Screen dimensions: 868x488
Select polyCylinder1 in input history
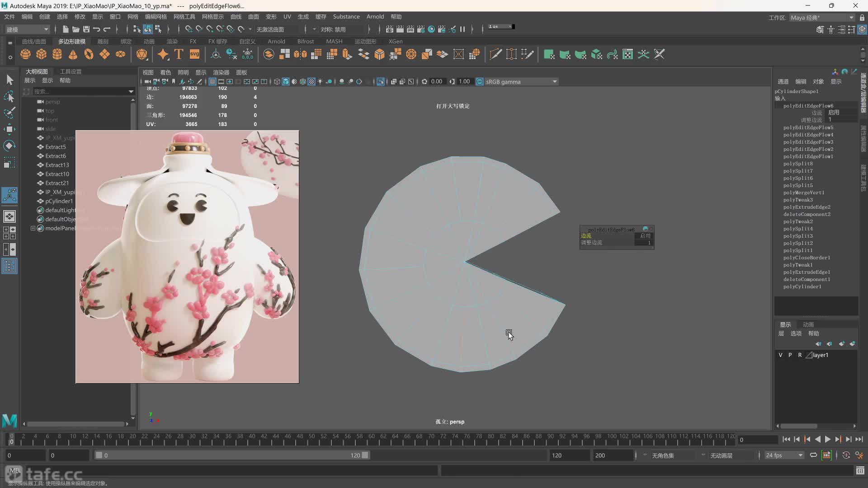point(802,287)
